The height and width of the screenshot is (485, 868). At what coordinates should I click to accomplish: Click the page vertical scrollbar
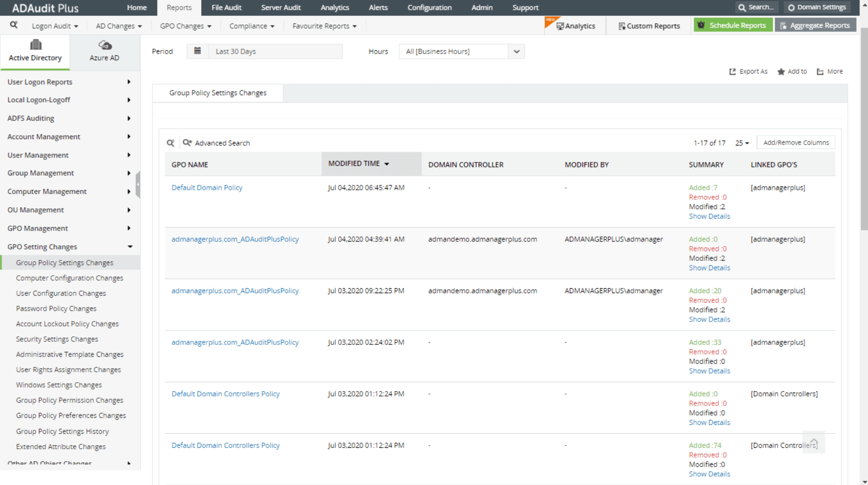tap(864, 129)
